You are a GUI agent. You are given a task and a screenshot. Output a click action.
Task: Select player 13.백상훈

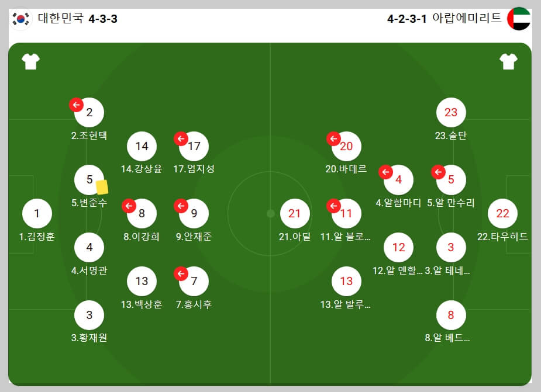[x=142, y=280]
